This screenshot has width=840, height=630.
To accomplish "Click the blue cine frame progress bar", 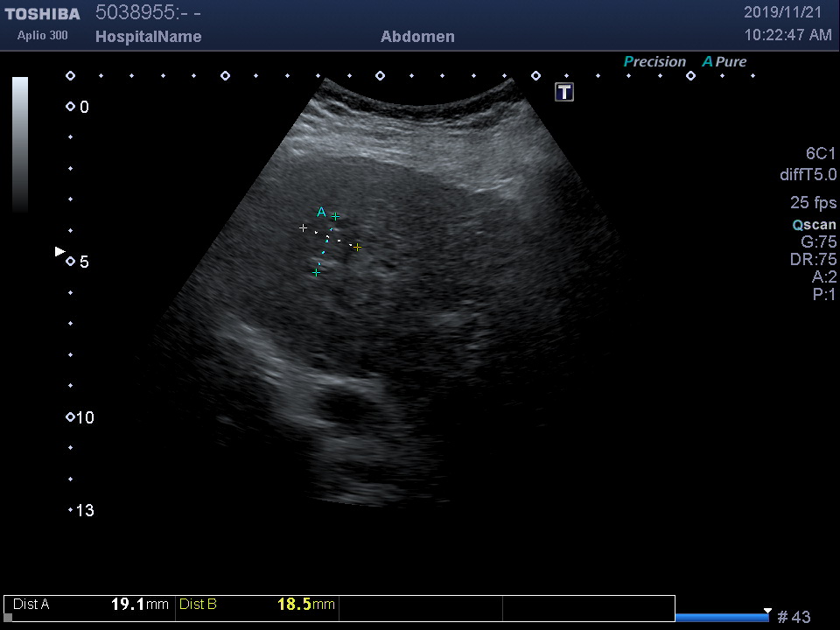I will [721, 618].
